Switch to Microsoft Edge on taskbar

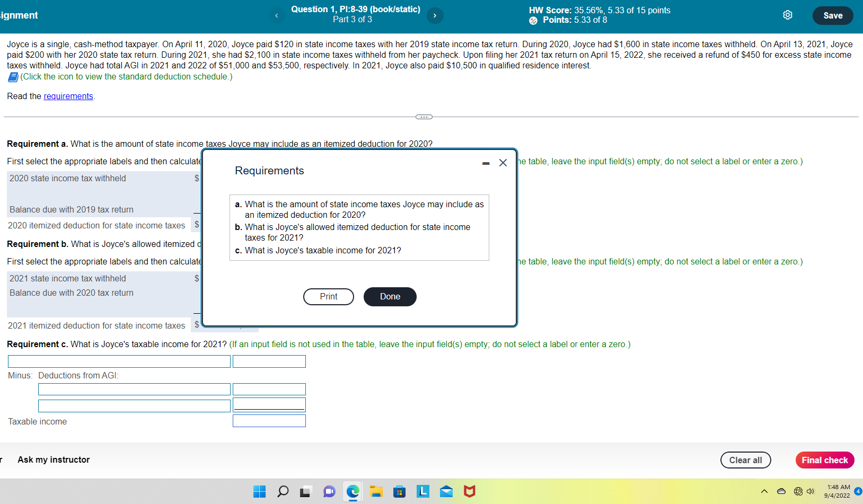click(x=353, y=492)
